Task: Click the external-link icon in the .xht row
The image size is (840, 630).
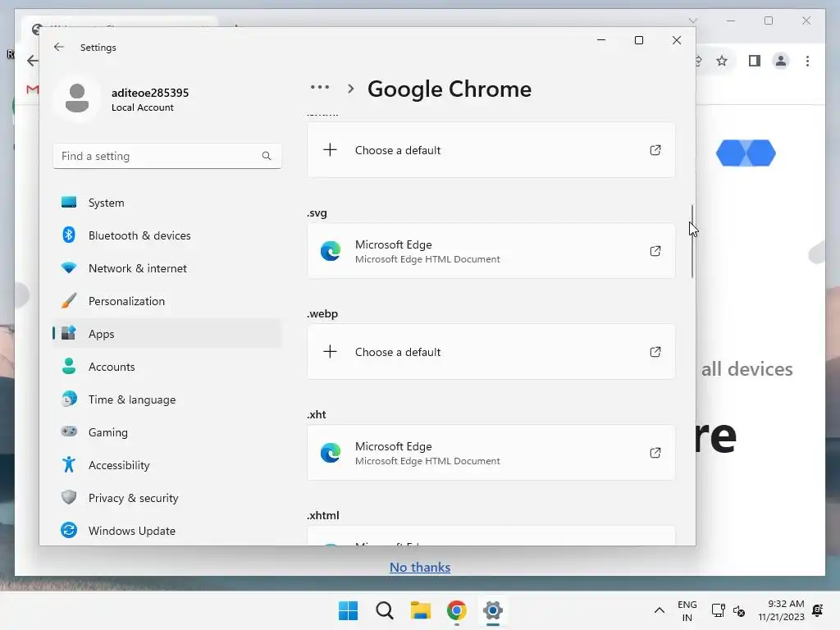Action: coord(655,453)
